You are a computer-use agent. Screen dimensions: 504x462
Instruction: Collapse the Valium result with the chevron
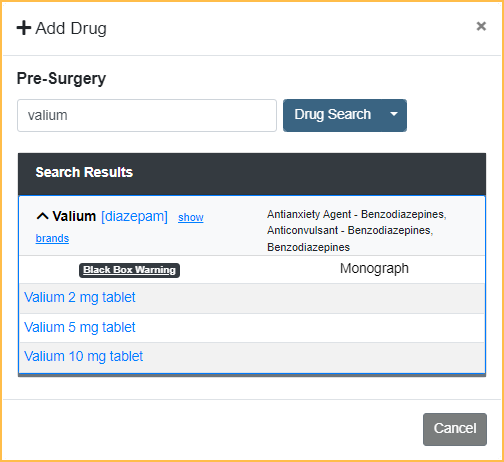click(x=42, y=216)
